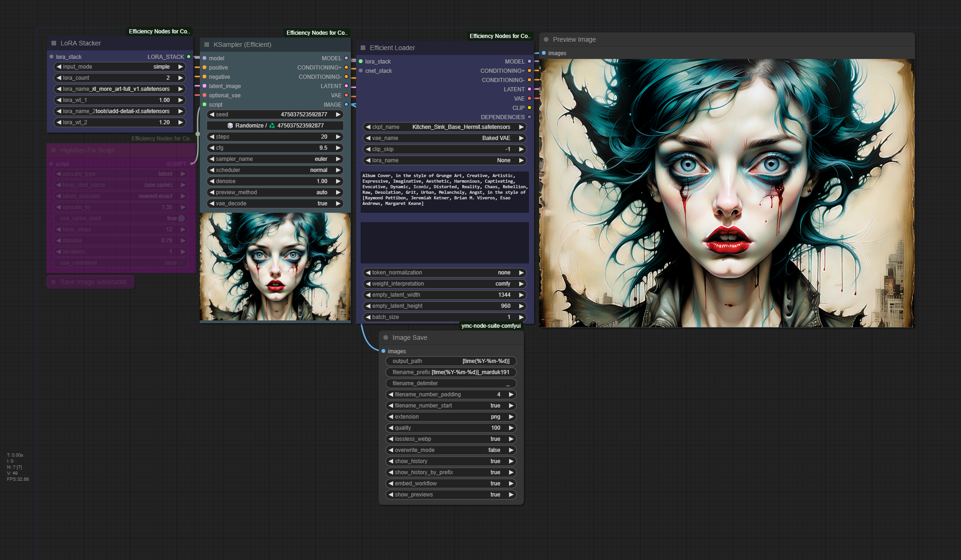Open the scheduler dropdown showing normal
961x560 pixels.
(x=275, y=170)
